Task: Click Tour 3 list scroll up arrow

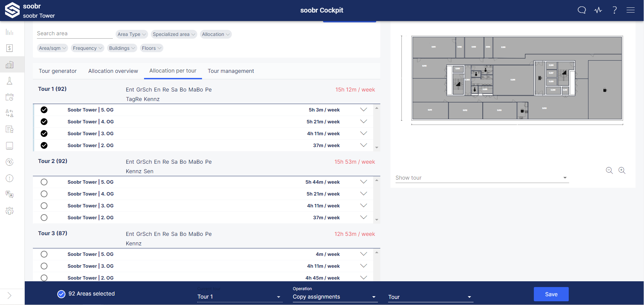Action: 377,252
